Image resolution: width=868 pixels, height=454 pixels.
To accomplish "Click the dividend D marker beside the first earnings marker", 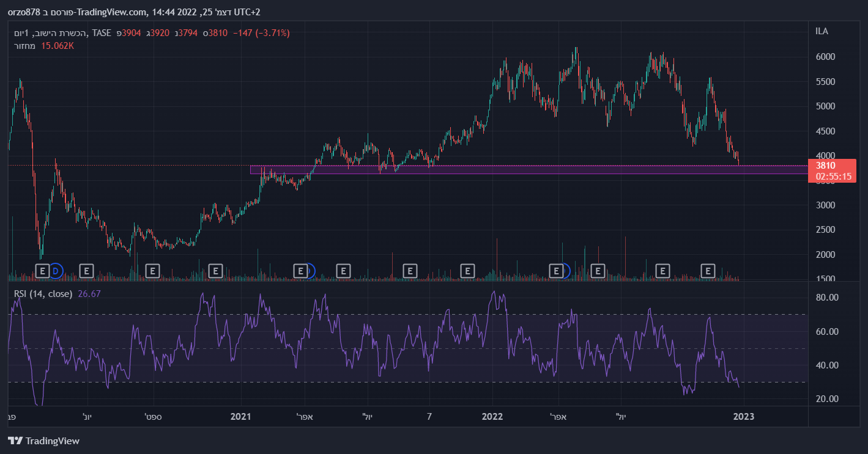I will (x=56, y=270).
